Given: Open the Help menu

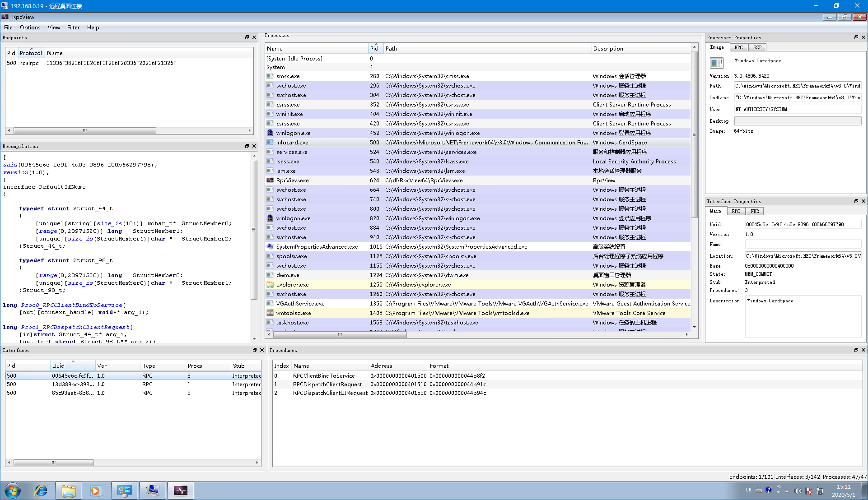Looking at the screenshot, I should pos(93,28).
